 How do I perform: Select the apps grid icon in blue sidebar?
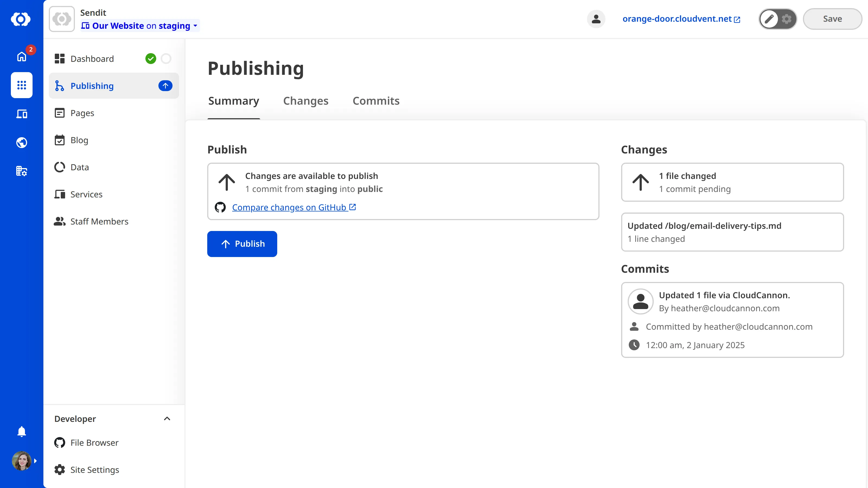point(22,85)
